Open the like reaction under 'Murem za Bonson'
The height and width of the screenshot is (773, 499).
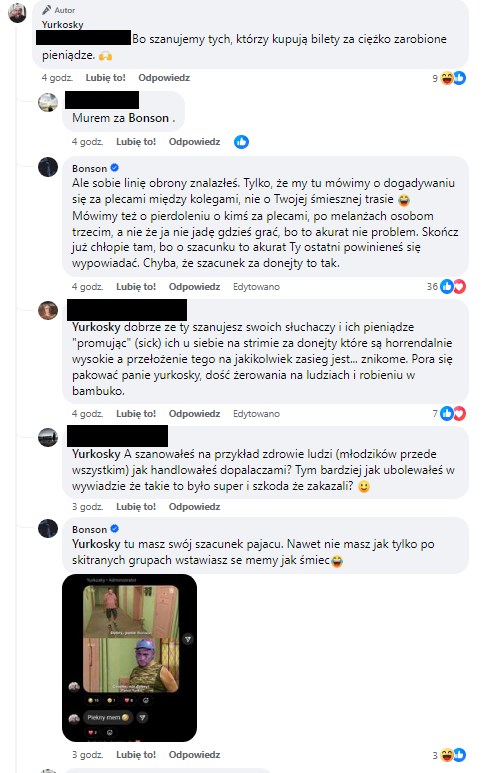[x=241, y=142]
